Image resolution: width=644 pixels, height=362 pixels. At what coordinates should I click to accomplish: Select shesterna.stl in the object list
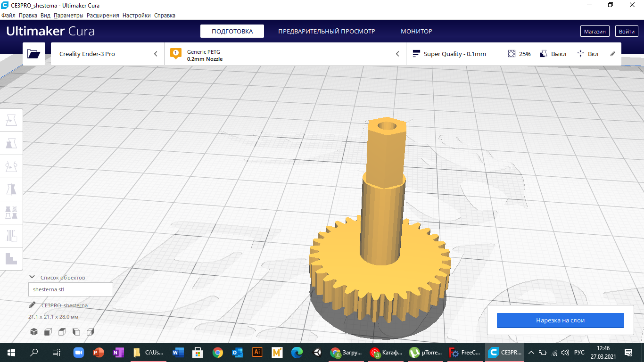pos(71,289)
